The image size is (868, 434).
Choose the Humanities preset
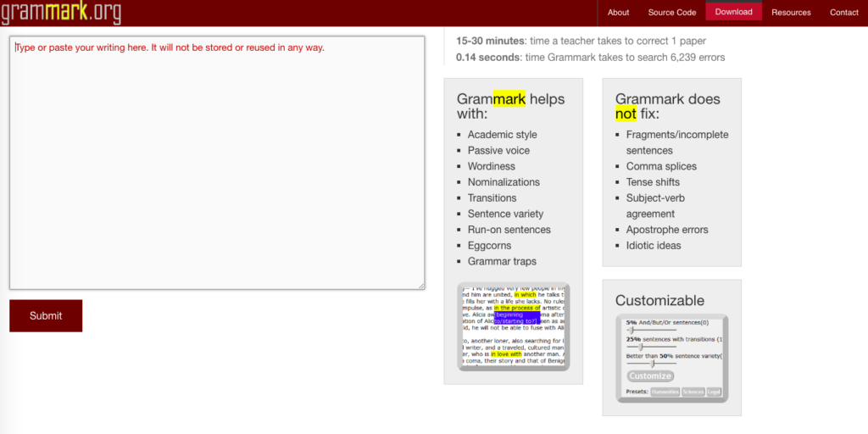coord(665,392)
